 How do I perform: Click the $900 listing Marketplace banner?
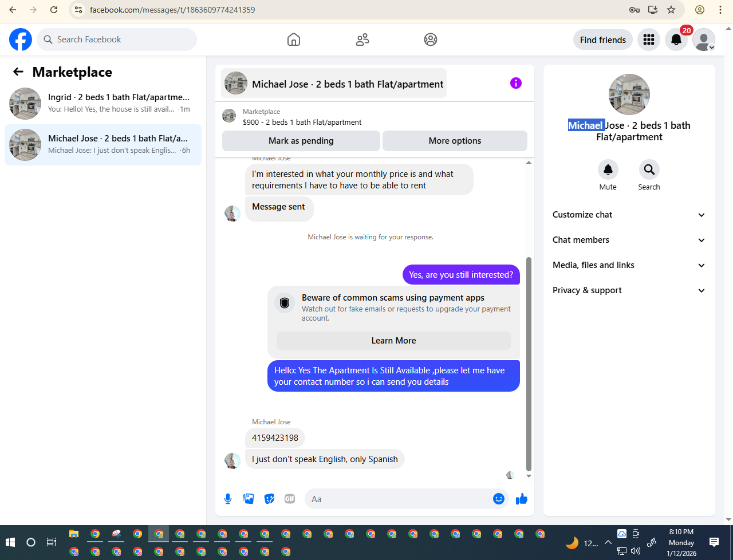coord(375,117)
